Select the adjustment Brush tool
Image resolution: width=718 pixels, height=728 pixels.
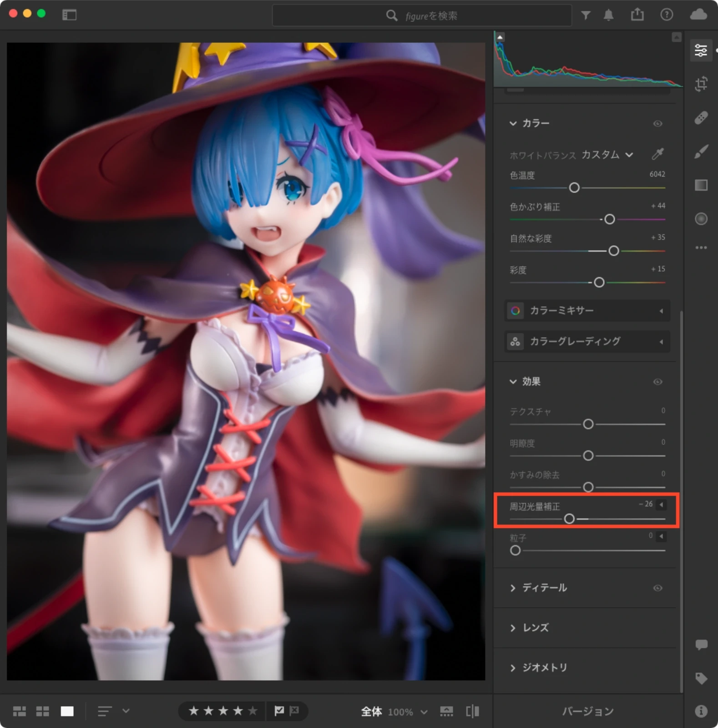(701, 152)
